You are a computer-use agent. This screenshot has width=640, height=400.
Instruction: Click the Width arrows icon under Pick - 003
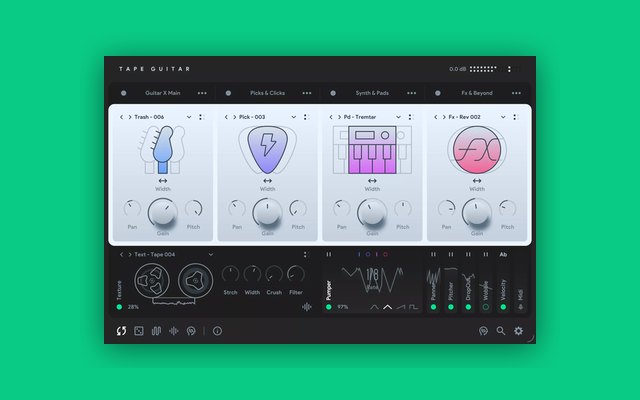click(267, 180)
